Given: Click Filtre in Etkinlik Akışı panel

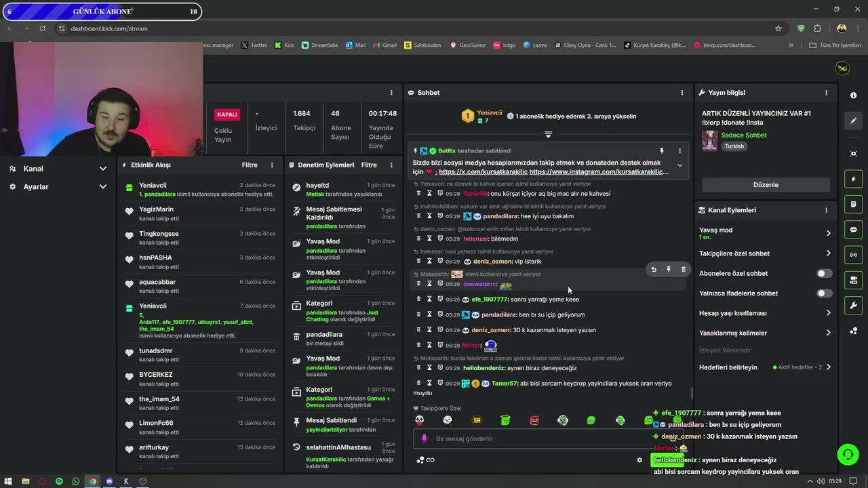Looking at the screenshot, I should (250, 165).
